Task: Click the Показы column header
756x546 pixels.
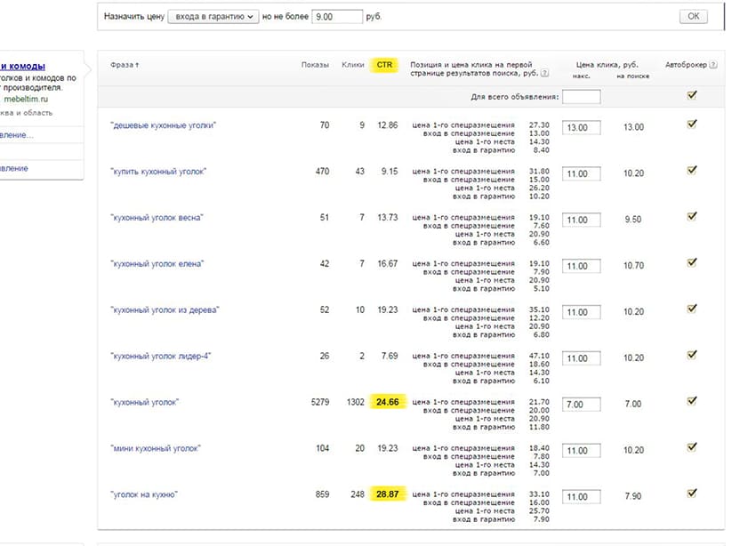Action: tap(315, 65)
